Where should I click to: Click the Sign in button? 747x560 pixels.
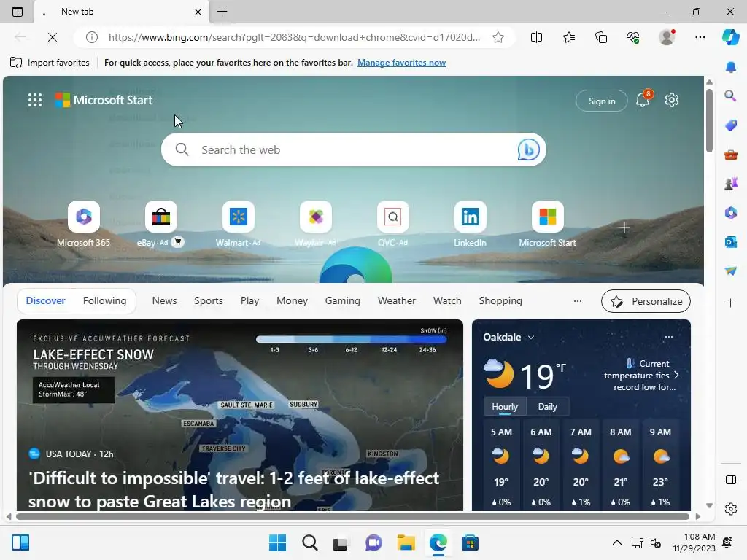[x=602, y=101]
